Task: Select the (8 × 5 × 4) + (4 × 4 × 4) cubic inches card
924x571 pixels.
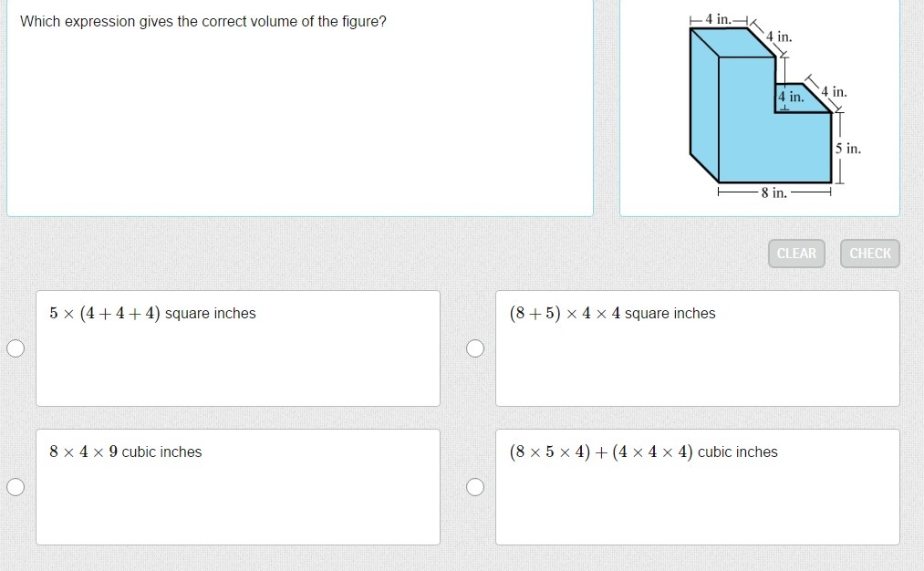Action: (698, 487)
